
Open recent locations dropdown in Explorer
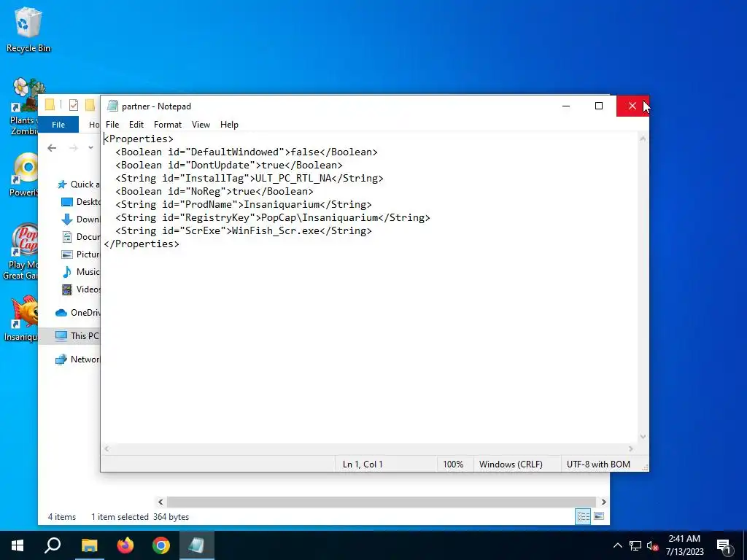coord(90,148)
